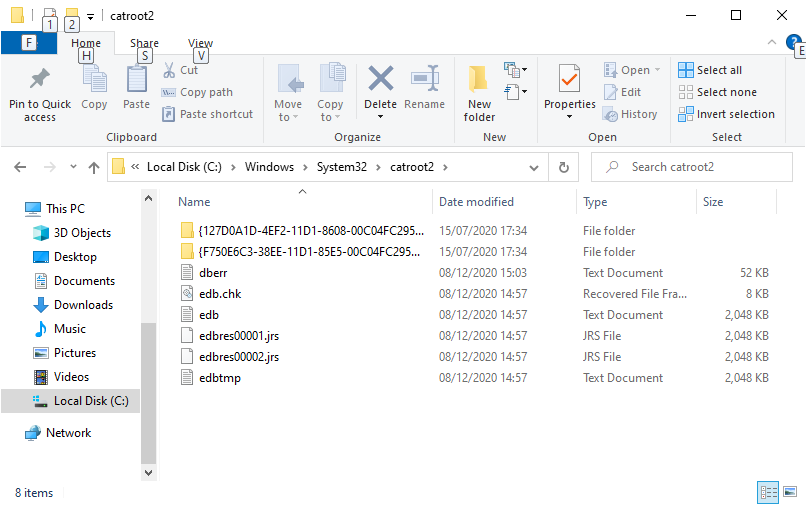The image size is (806, 505).
Task: Expand the address bar history dropdown
Action: tap(534, 168)
